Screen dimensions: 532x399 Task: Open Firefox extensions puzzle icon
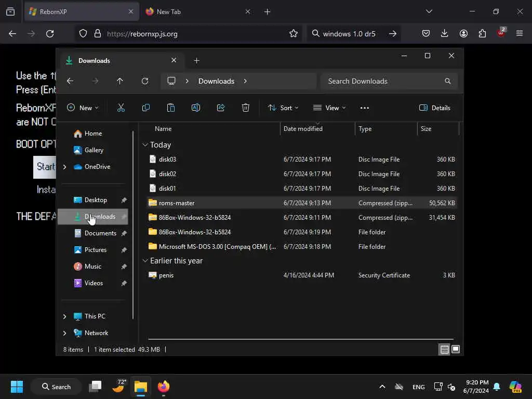(x=482, y=34)
